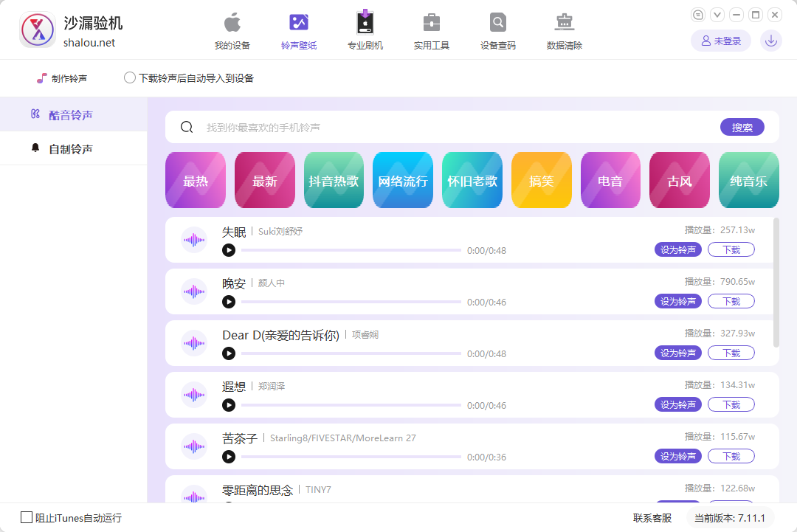Image resolution: width=797 pixels, height=532 pixels.
Task: Click the magnifier icon in search bar
Action: [187, 127]
